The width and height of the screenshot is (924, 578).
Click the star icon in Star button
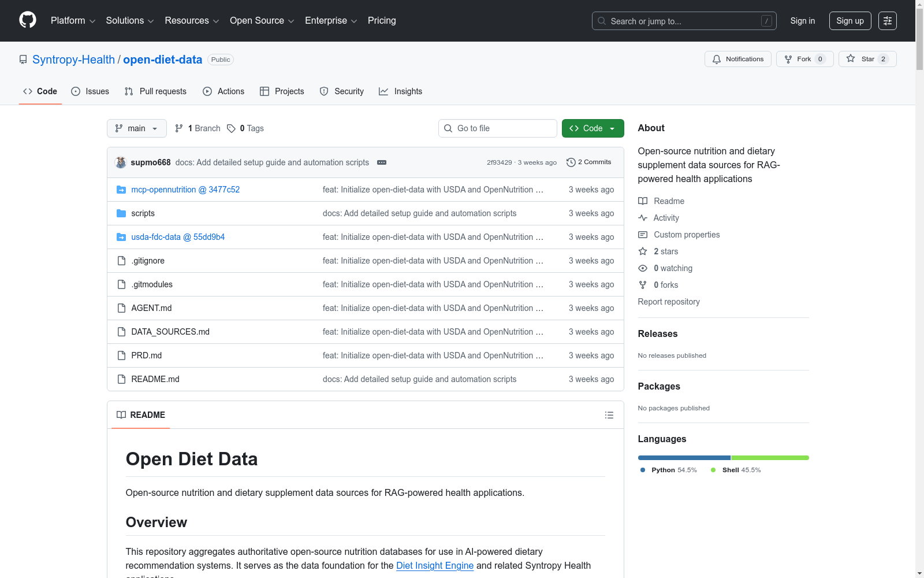click(x=851, y=58)
